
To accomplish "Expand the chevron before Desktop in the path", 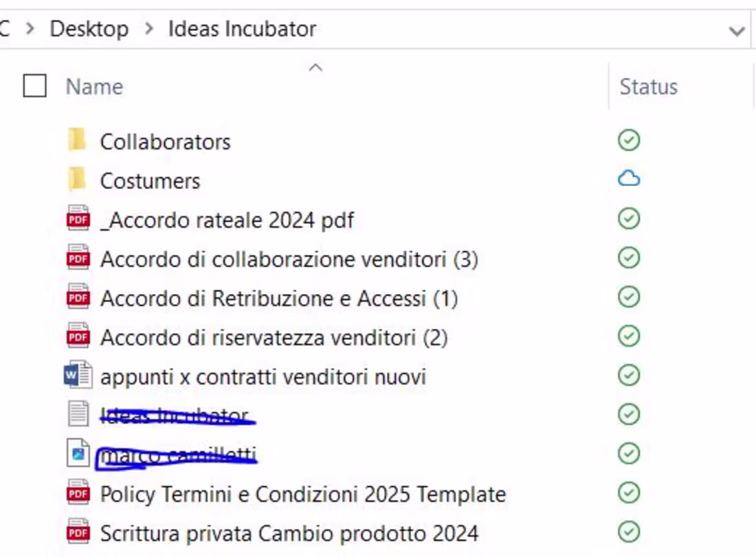I will pyautogui.click(x=30, y=29).
